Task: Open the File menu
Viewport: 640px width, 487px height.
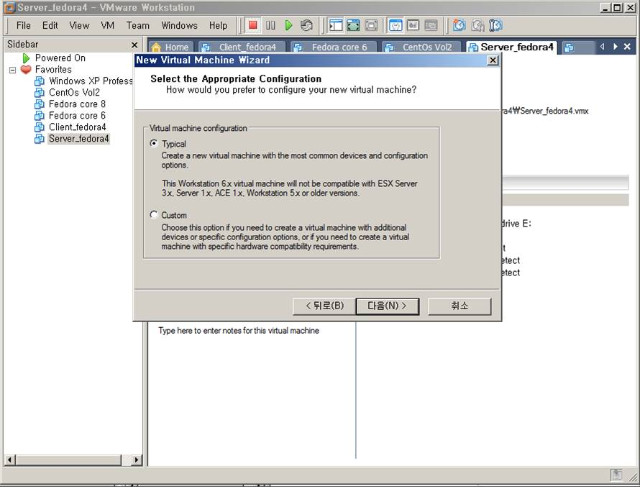Action: pyautogui.click(x=23, y=25)
